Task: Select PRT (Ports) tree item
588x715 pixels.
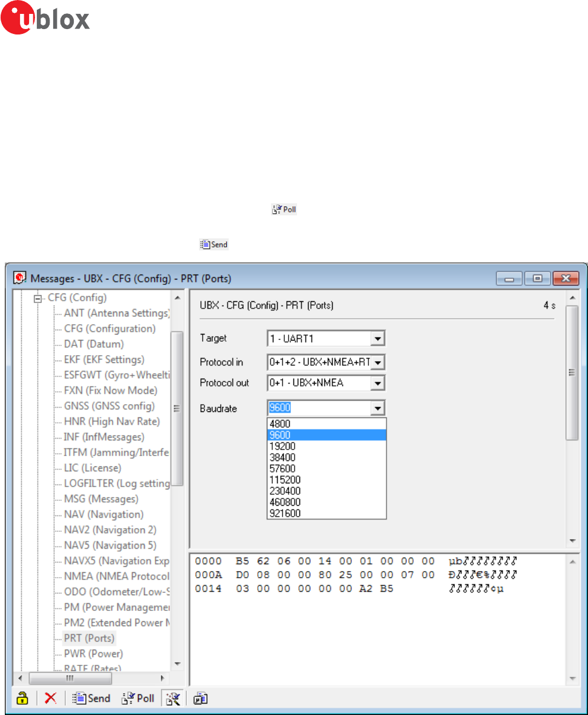Action: (89, 638)
